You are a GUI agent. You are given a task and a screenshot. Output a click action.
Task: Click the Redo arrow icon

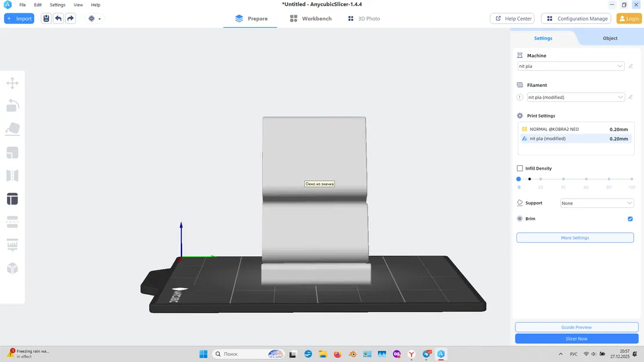(71, 19)
